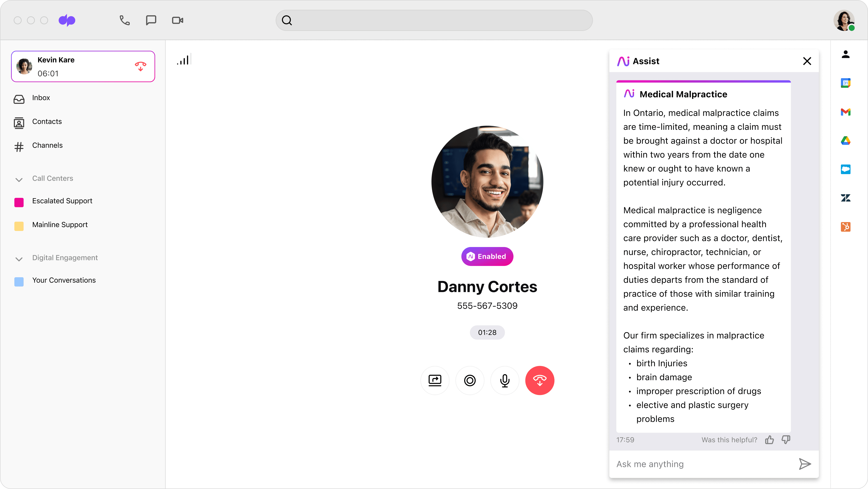This screenshot has width=868, height=489.
Task: Close the Assist panel
Action: [807, 61]
